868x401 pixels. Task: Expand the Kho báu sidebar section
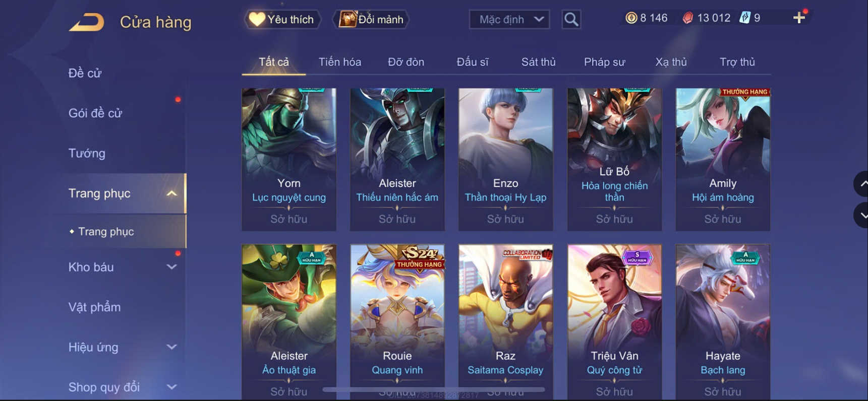[x=171, y=267]
